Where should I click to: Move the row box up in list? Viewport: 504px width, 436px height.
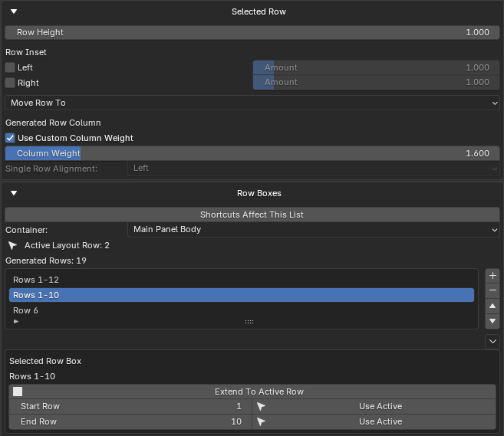[x=492, y=306]
